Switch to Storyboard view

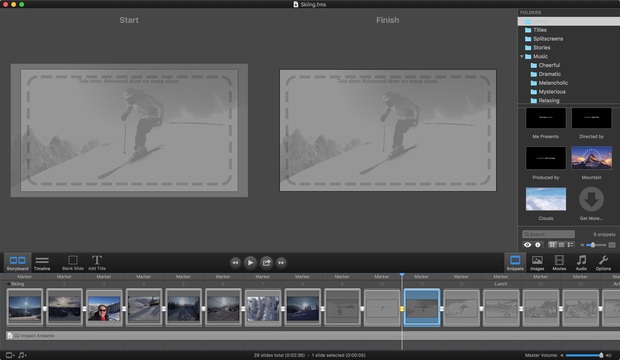click(x=17, y=263)
